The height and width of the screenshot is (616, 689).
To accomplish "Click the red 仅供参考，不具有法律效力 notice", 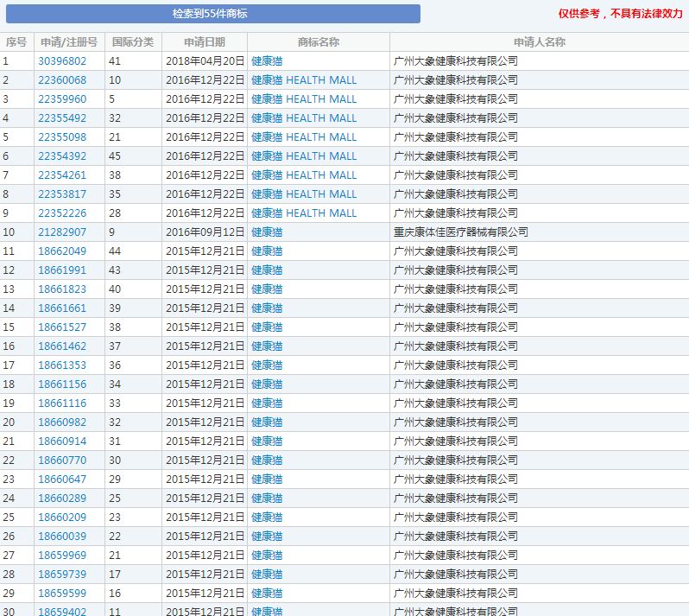I will tap(621, 14).
